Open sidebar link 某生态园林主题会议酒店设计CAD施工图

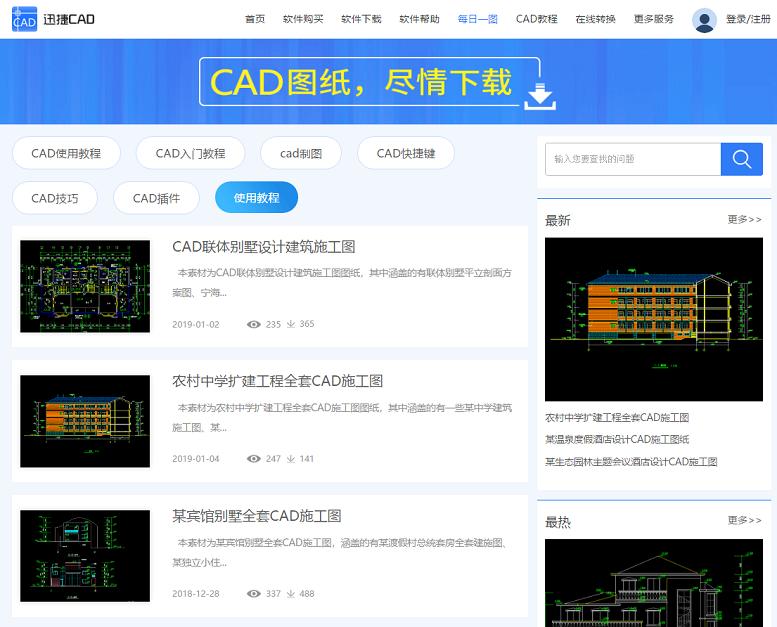pos(631,461)
